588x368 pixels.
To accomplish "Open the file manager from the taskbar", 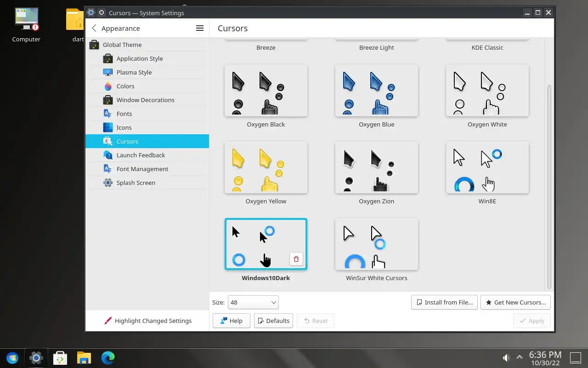I will (x=84, y=358).
